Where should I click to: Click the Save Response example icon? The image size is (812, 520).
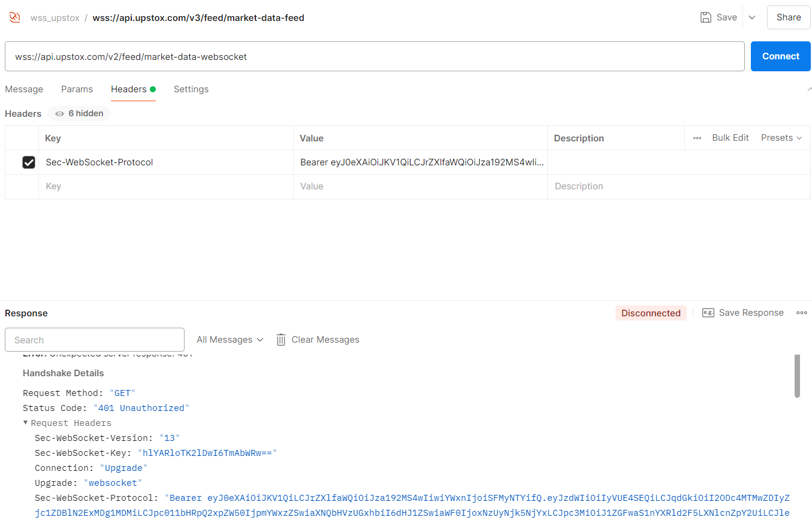[x=708, y=313]
